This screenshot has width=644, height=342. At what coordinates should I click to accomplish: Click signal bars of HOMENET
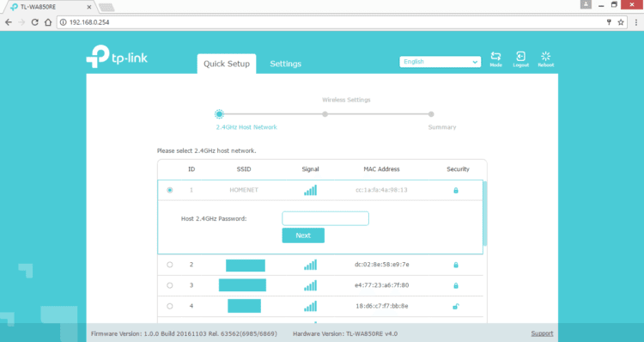(311, 190)
